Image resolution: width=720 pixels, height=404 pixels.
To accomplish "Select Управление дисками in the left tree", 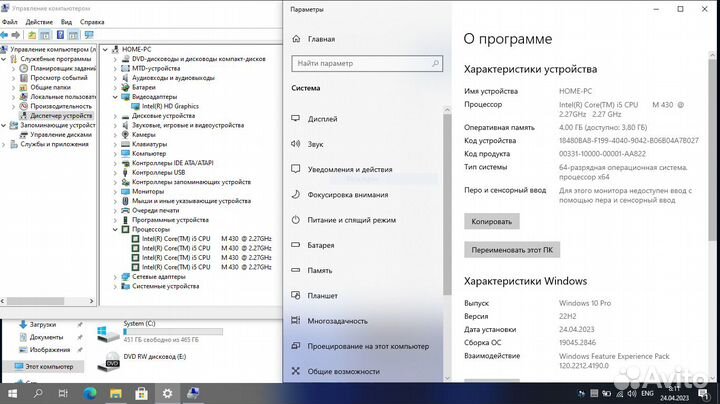I will tap(61, 135).
